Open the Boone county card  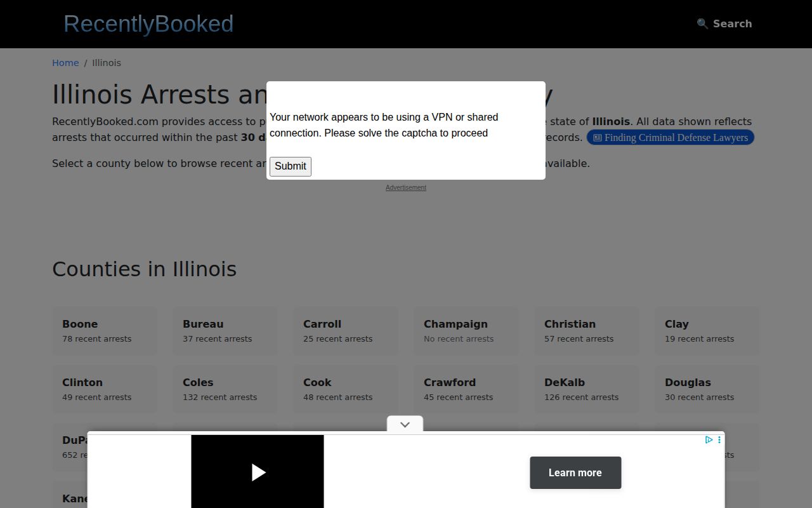(105, 331)
